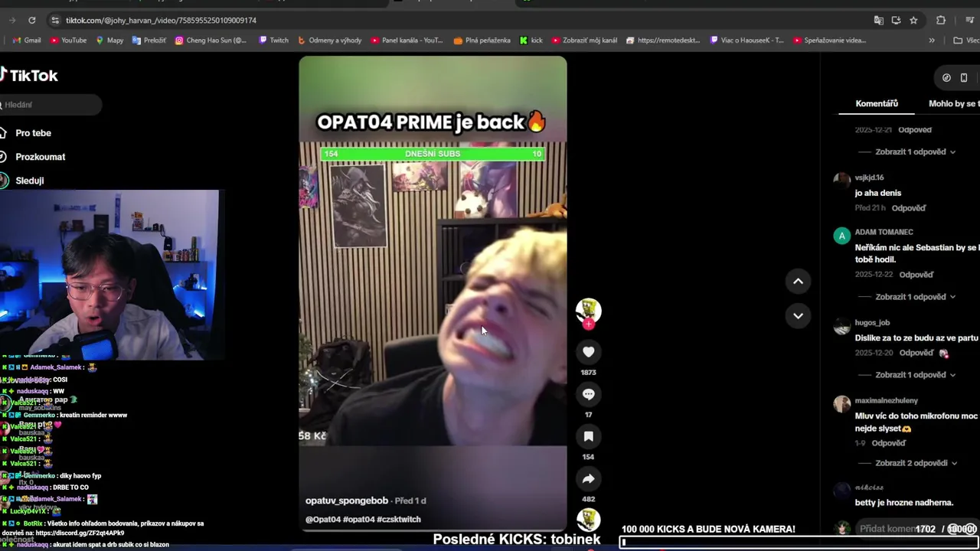Viewport: 980px width, 551px height.
Task: Like the video with the heart icon
Action: pos(588,352)
